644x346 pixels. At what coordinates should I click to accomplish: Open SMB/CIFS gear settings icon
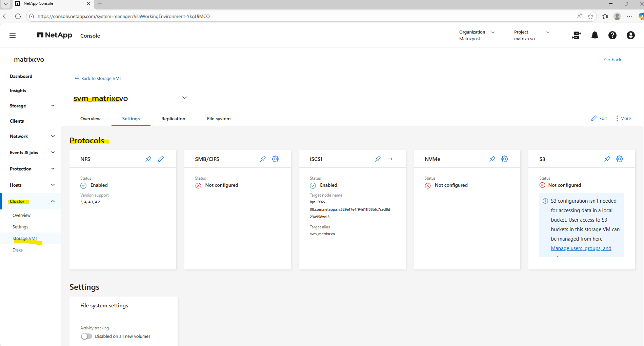[275, 159]
